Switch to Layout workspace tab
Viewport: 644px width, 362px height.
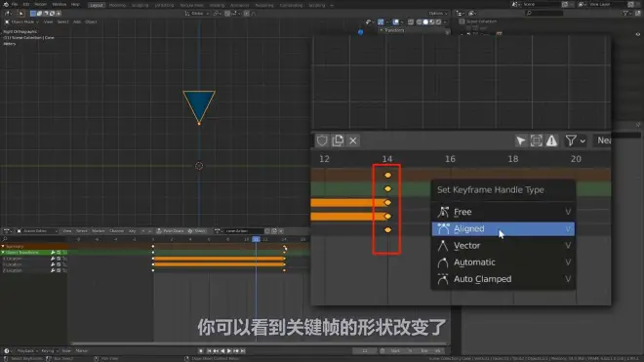[x=97, y=5]
